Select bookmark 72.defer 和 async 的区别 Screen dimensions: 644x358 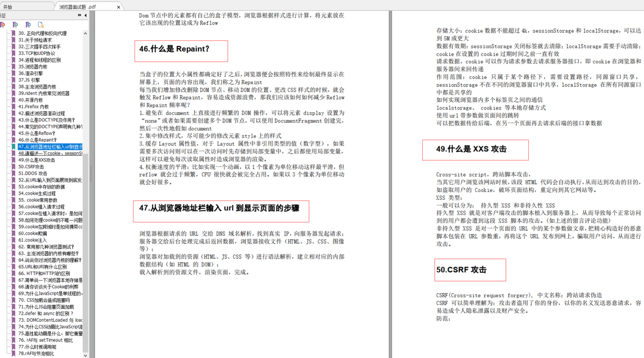tap(46, 313)
